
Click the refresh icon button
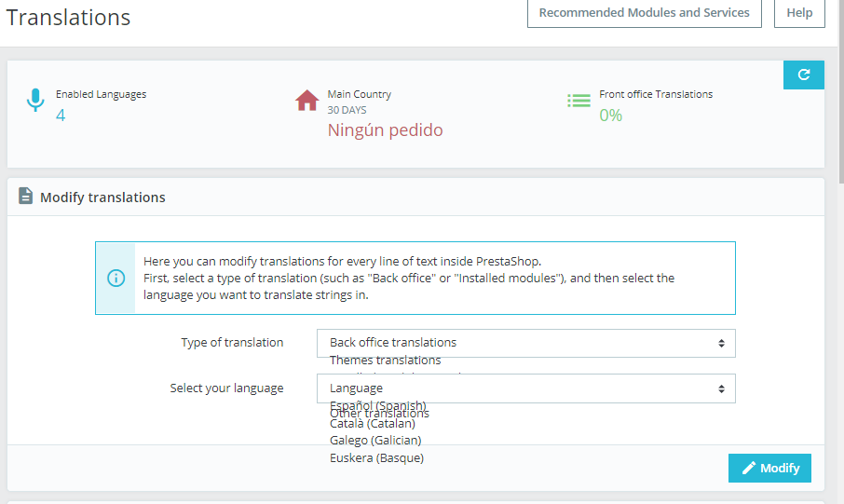(803, 75)
